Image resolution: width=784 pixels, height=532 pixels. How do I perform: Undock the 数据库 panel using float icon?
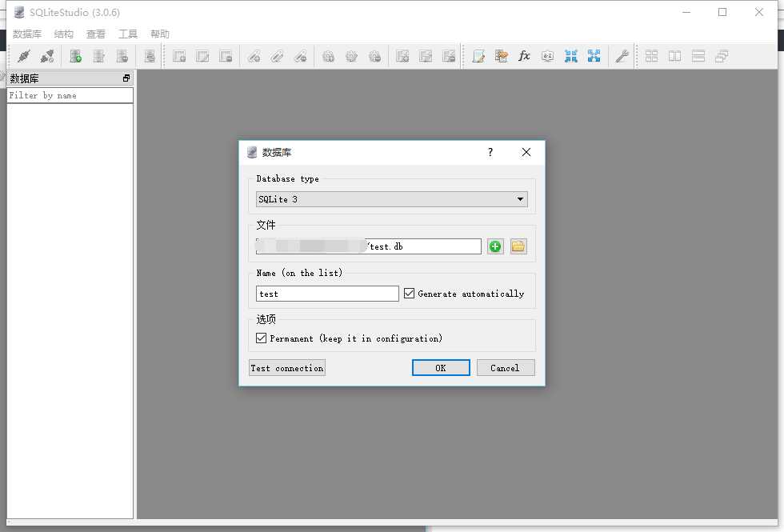(126, 78)
